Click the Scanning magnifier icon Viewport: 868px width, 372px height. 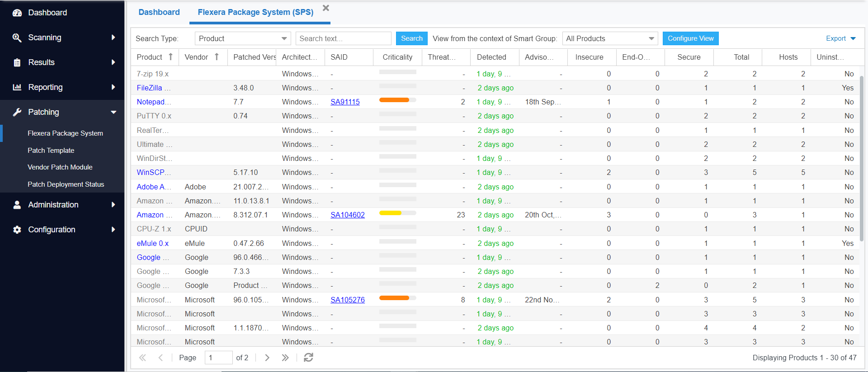(x=17, y=38)
